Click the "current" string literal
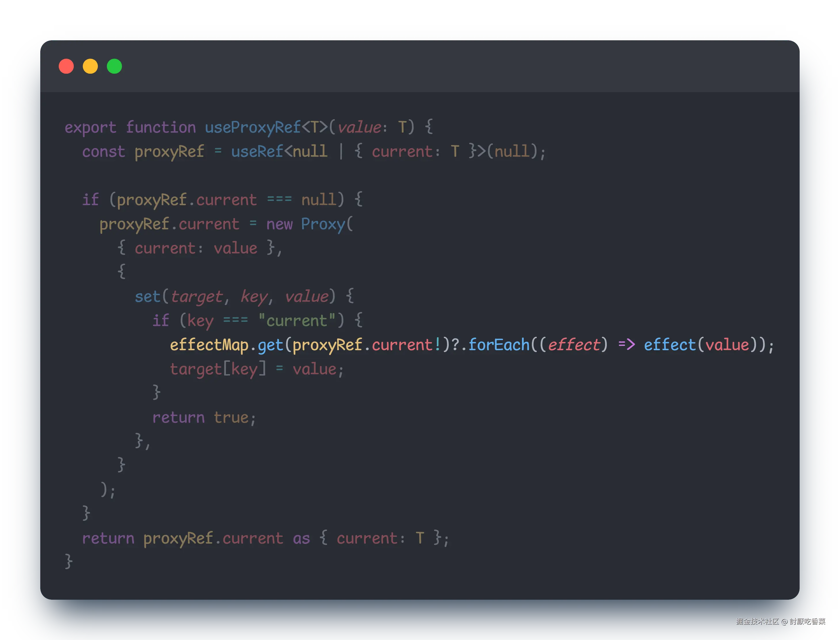 [297, 321]
